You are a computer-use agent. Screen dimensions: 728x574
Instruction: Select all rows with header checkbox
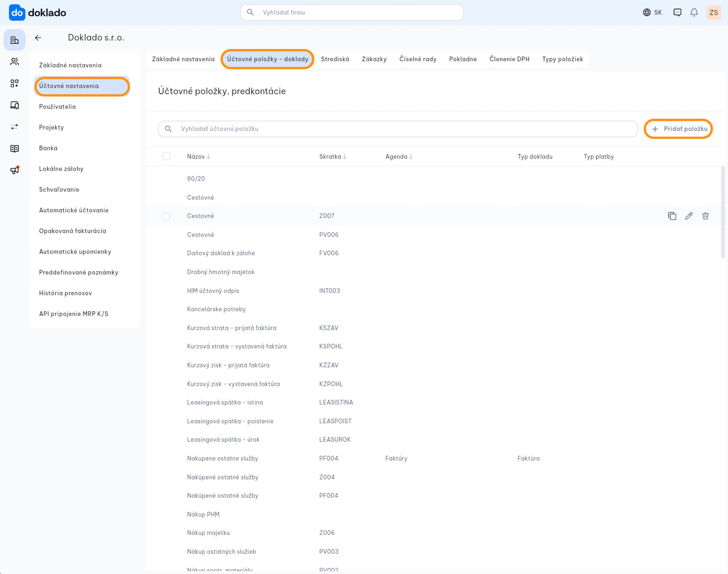166,156
